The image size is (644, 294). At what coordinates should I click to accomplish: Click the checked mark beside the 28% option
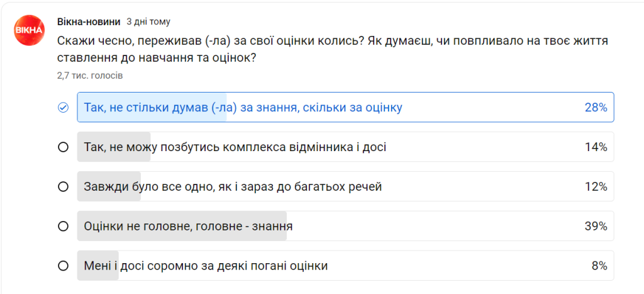click(63, 108)
